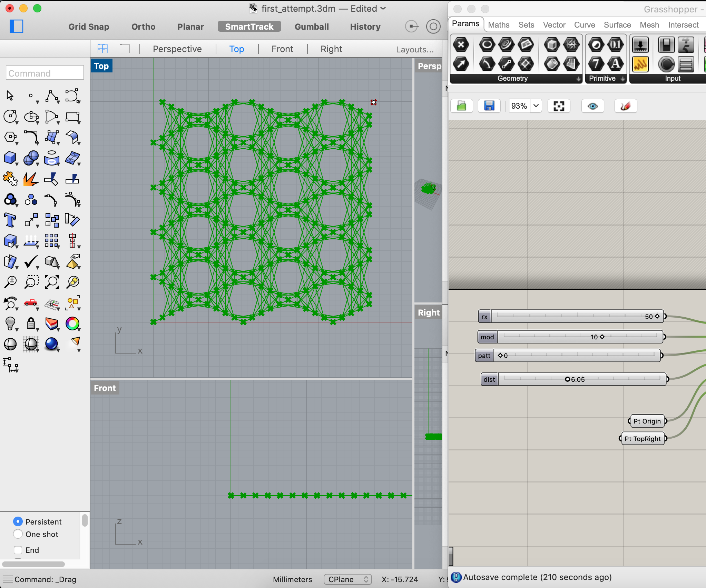Expand the Geometry panel plus arrow
This screenshot has height=588, width=706.
[x=578, y=79]
